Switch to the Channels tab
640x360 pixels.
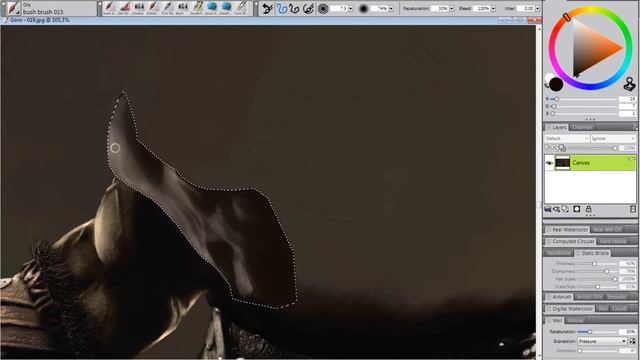[582, 127]
